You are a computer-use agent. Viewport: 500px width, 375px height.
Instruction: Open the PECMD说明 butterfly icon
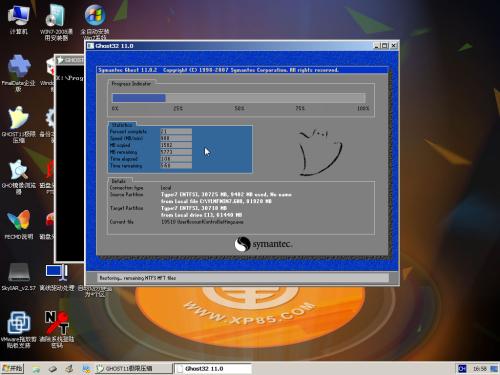(x=19, y=224)
